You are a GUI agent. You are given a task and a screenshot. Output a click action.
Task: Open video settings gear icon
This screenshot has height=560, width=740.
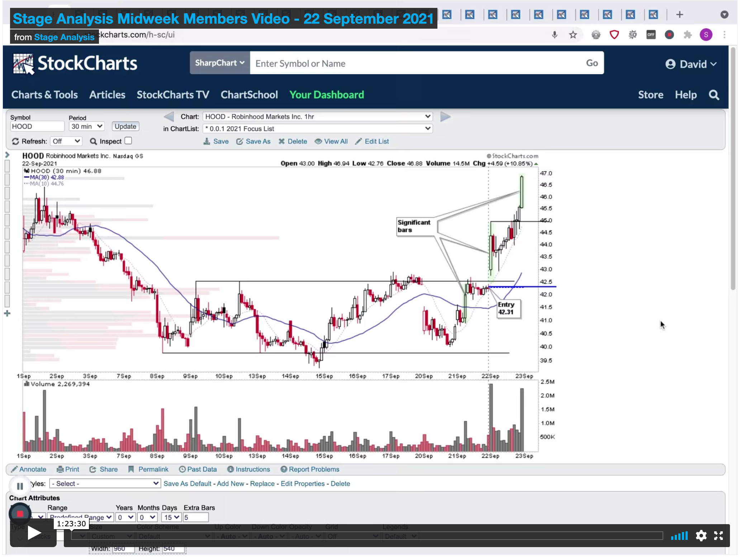701,536
